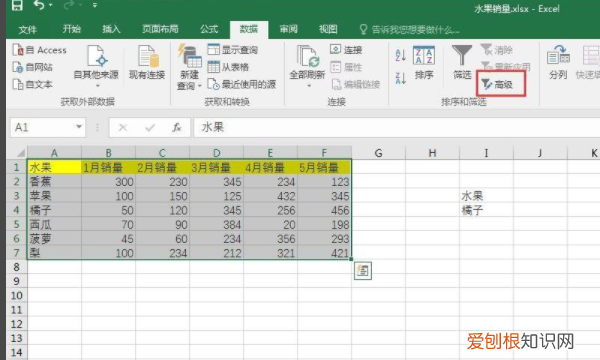This screenshot has width=600, height=360.
Task: Select cell F7 with value 421
Action: click(324, 253)
